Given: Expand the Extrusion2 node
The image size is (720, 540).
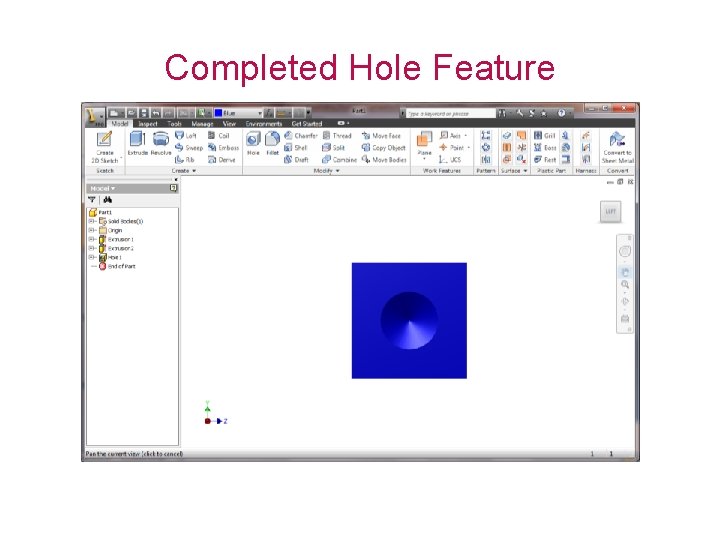Looking at the screenshot, I should tap(91, 248).
